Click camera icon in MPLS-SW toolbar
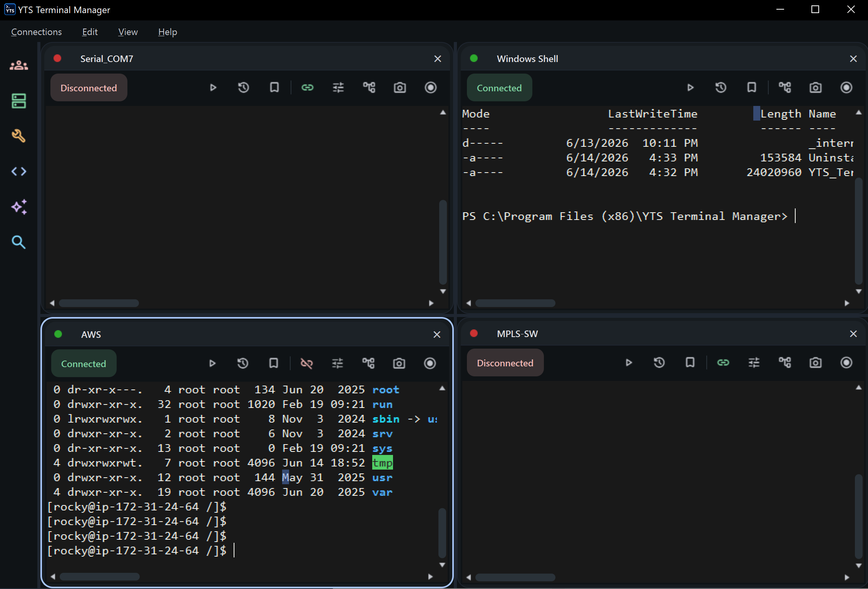Viewport: 868px width, 589px height. pos(815,362)
